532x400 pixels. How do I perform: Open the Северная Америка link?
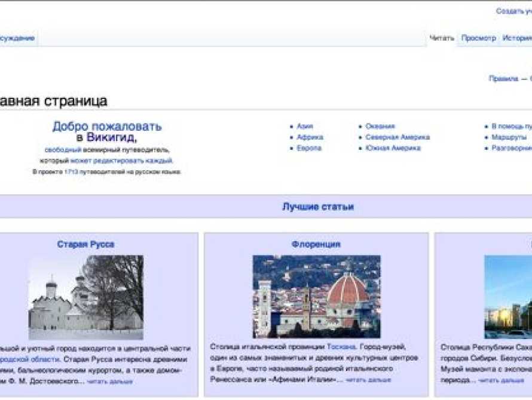tap(396, 137)
